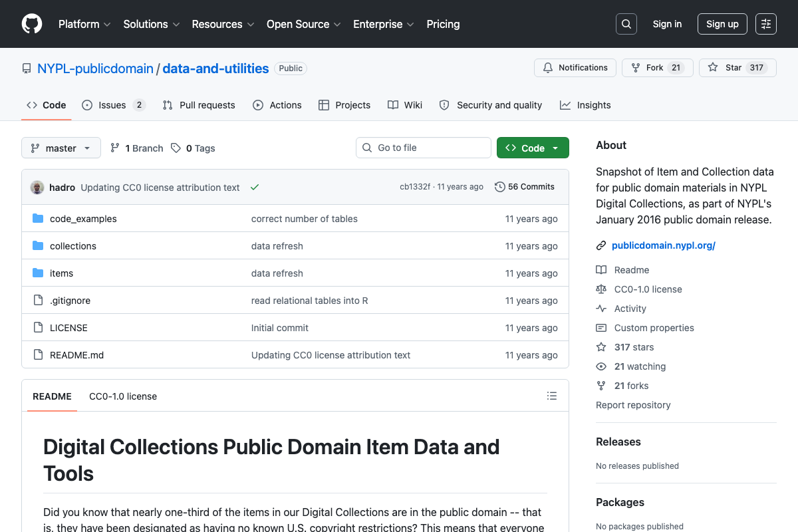Open the Pricing page
The image size is (798, 532).
pos(443,24)
